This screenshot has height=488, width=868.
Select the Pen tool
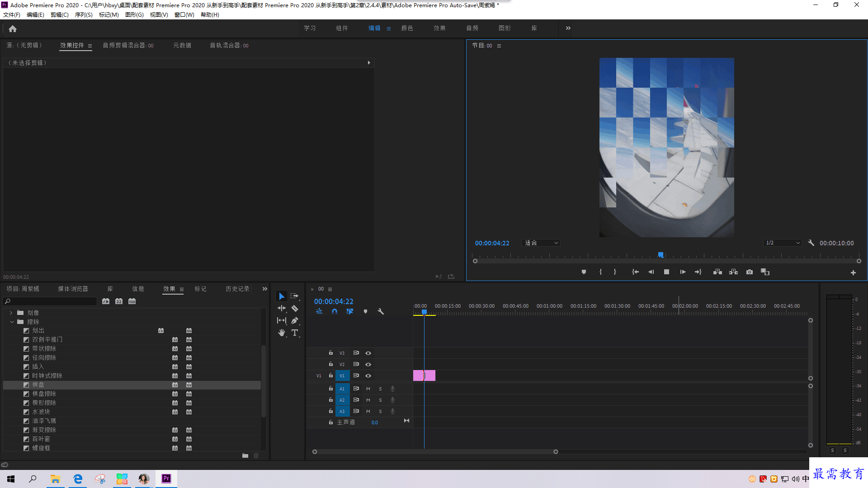pyautogui.click(x=295, y=321)
